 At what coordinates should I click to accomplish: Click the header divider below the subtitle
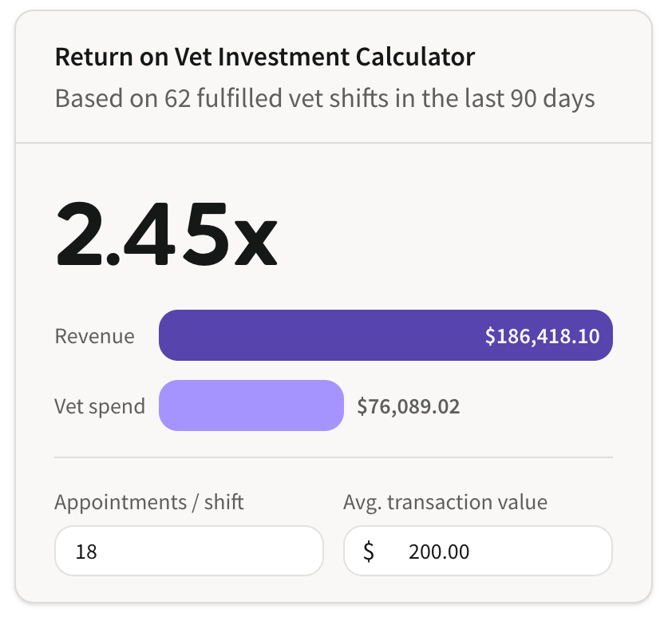coord(334,143)
